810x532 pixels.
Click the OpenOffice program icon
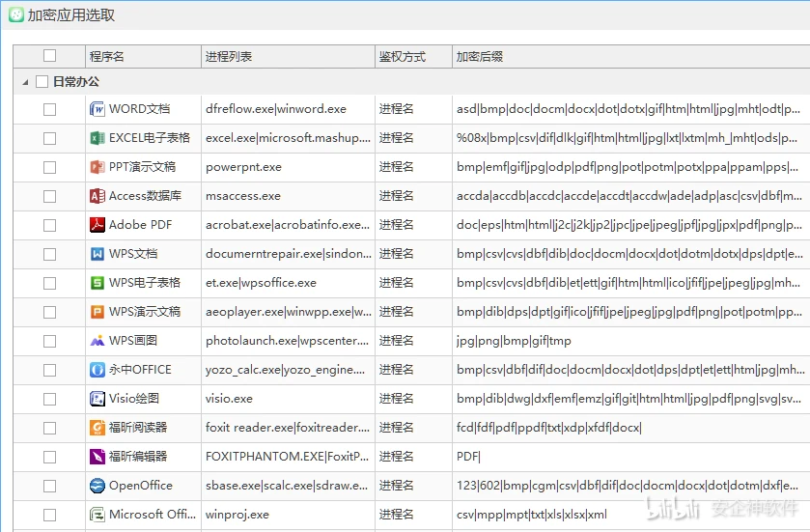98,486
